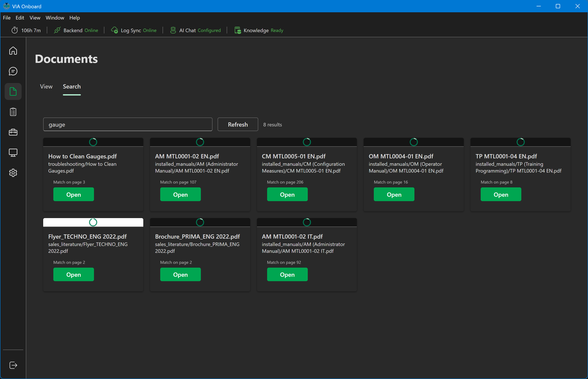The height and width of the screenshot is (379, 588).
Task: Click the How to Clean Gauges thumbnail
Action: [x=93, y=142]
